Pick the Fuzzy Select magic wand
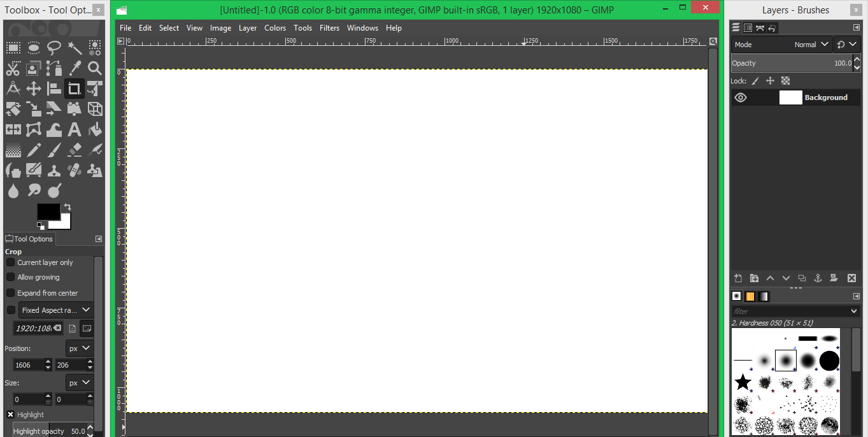This screenshot has width=868, height=437. (x=75, y=48)
